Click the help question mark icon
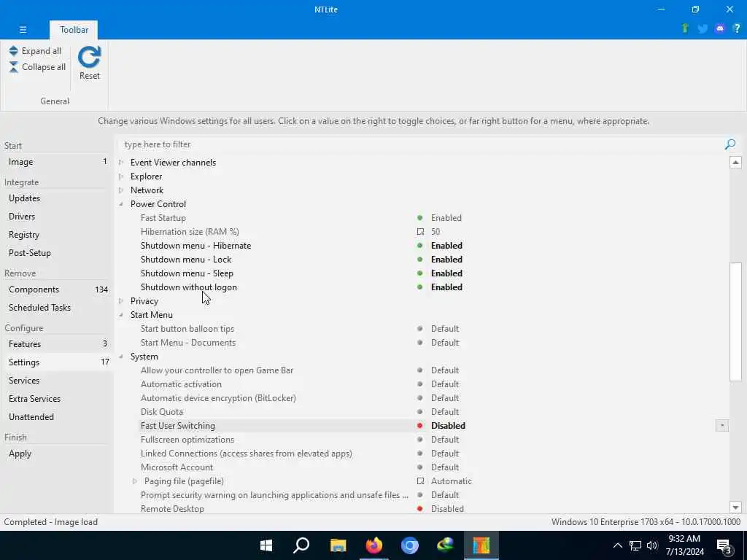Screen dimensions: 747x560 (737, 28)
